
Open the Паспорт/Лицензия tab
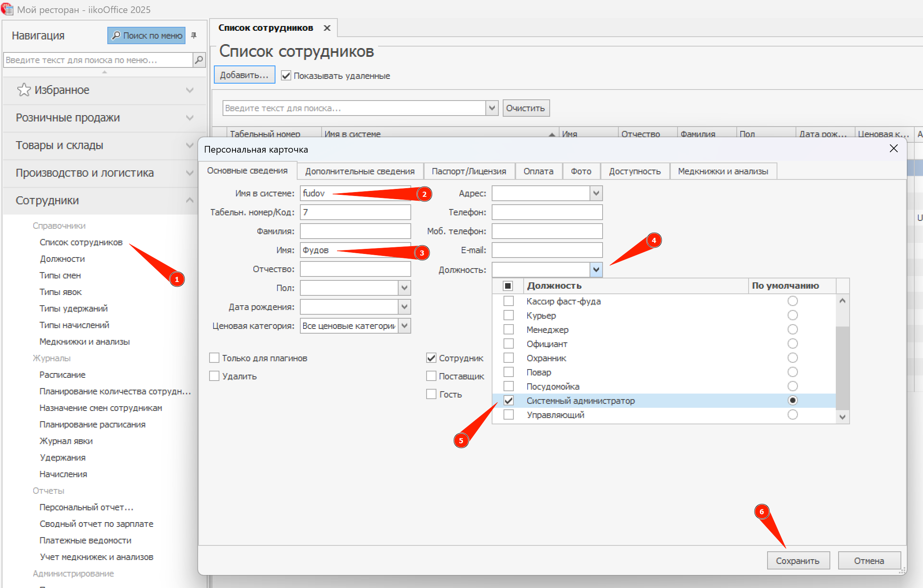pyautogui.click(x=469, y=172)
